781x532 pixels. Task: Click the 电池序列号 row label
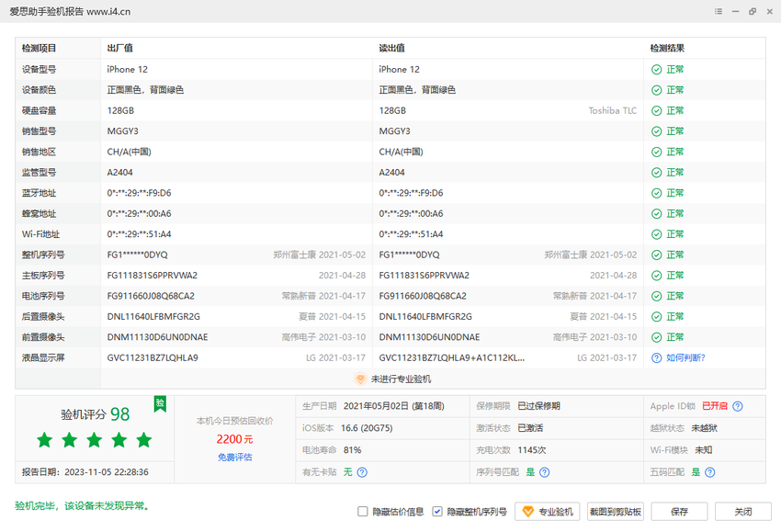point(43,297)
